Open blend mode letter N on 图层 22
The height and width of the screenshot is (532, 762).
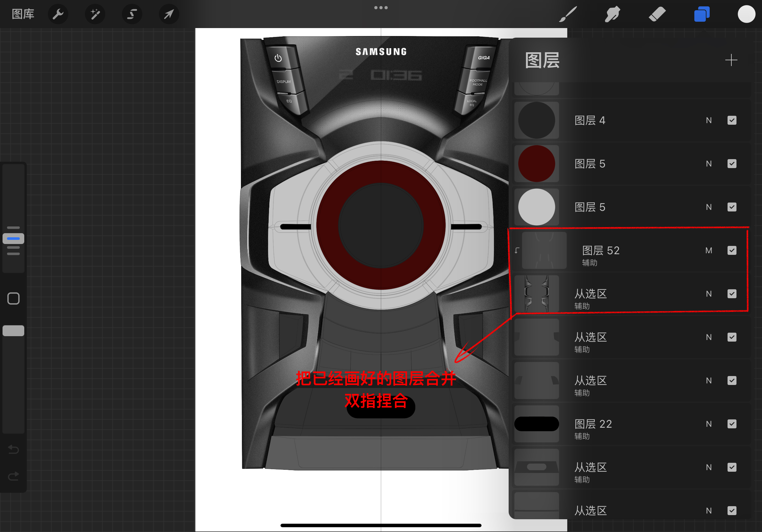(709, 424)
